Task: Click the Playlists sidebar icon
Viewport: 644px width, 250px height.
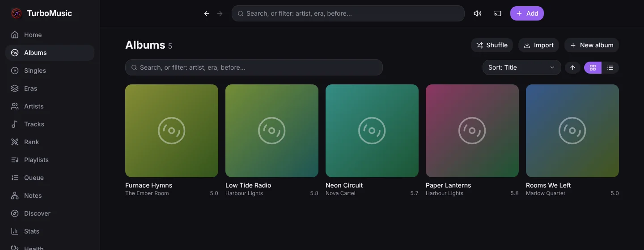Action: point(15,160)
